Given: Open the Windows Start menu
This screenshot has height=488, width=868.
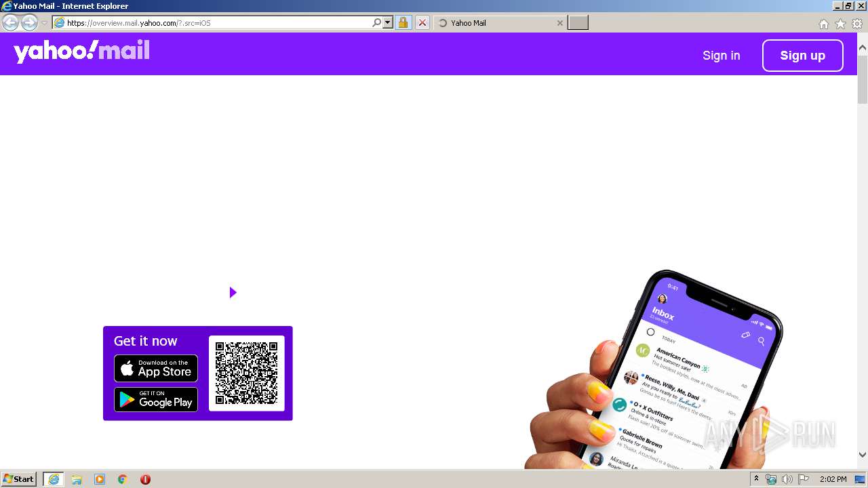Looking at the screenshot, I should click(19, 479).
